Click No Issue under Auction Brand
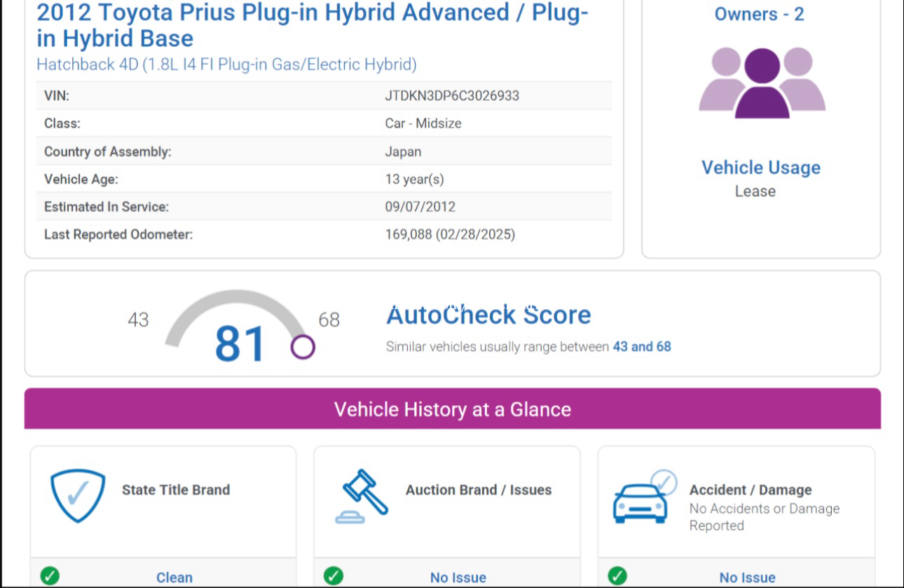This screenshot has width=904, height=588. click(x=458, y=577)
